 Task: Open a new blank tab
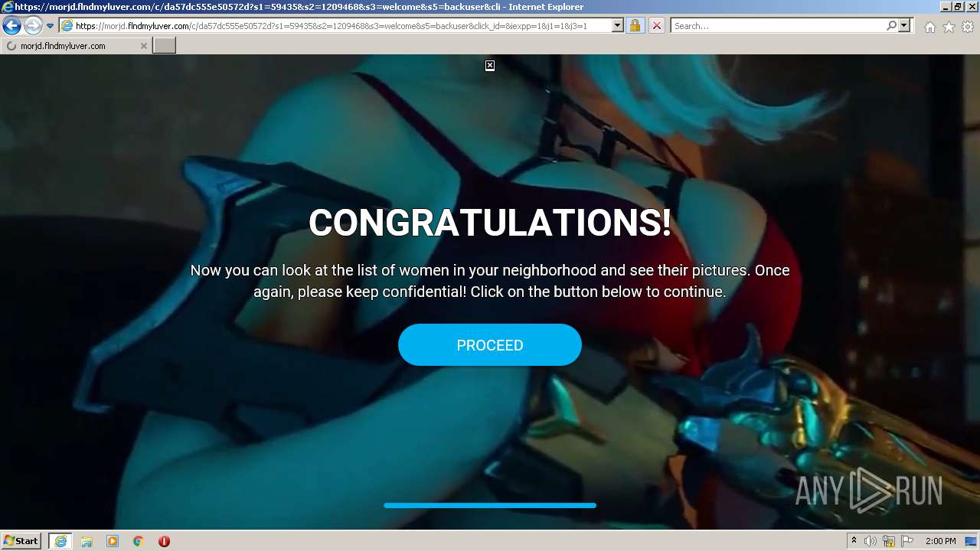165,46
